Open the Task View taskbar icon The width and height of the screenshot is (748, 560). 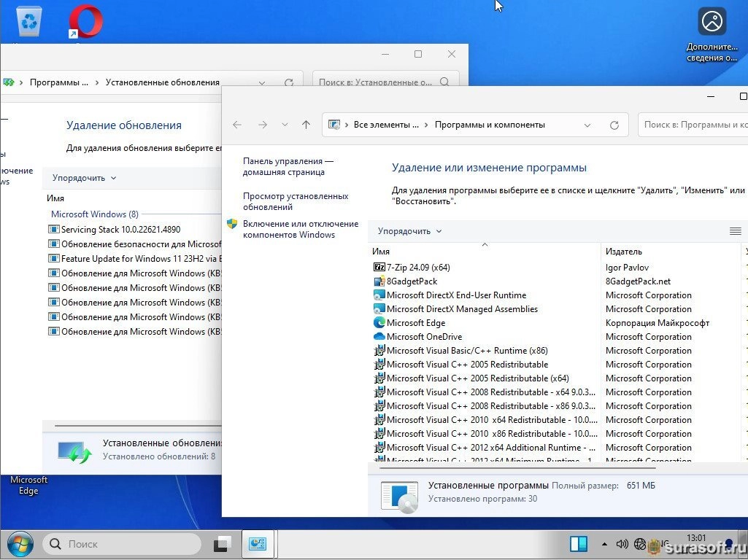[222, 544]
